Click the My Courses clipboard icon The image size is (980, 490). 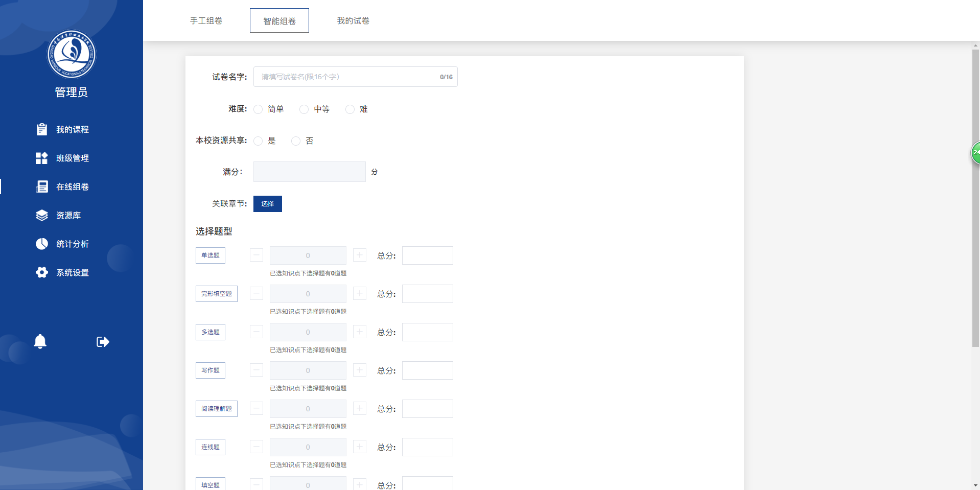point(42,129)
